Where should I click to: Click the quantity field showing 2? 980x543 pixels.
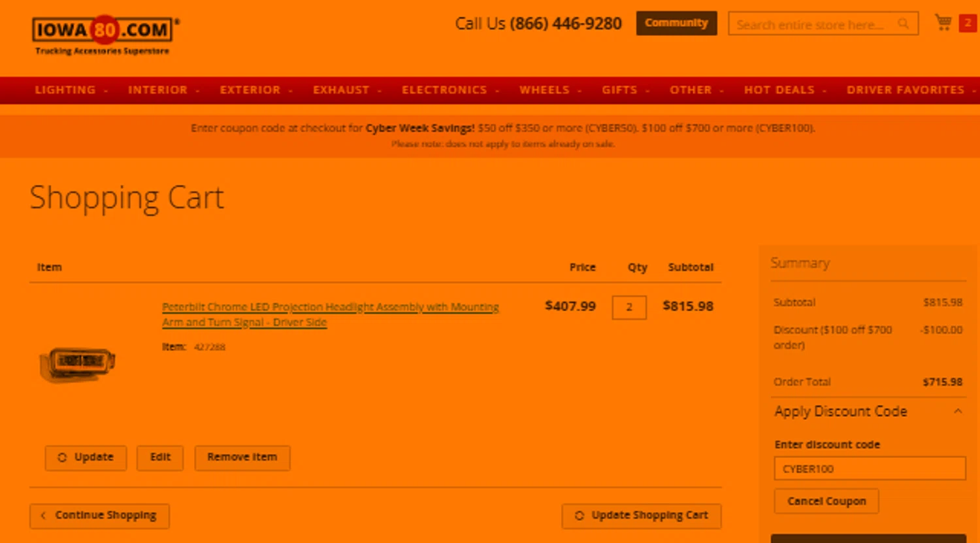[x=629, y=307]
